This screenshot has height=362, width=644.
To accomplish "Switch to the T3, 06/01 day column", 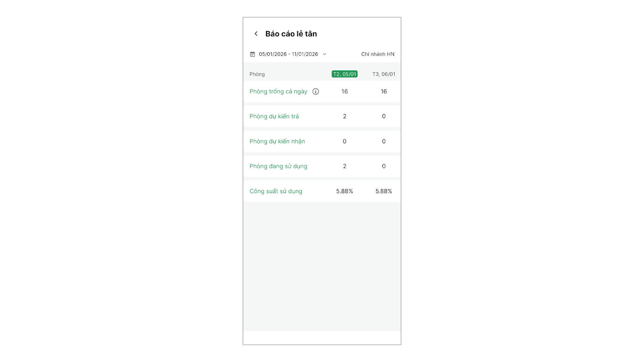I will coord(384,74).
